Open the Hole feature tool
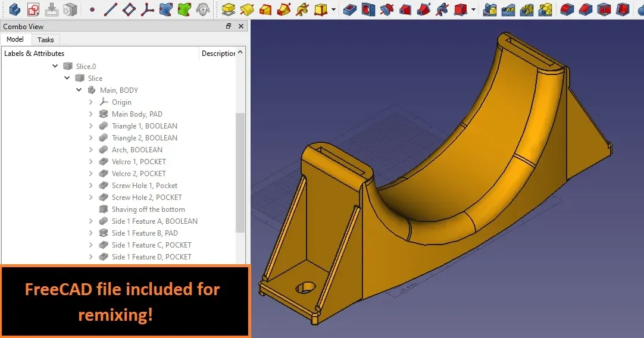This screenshot has width=644, height=338. pyautogui.click(x=368, y=9)
